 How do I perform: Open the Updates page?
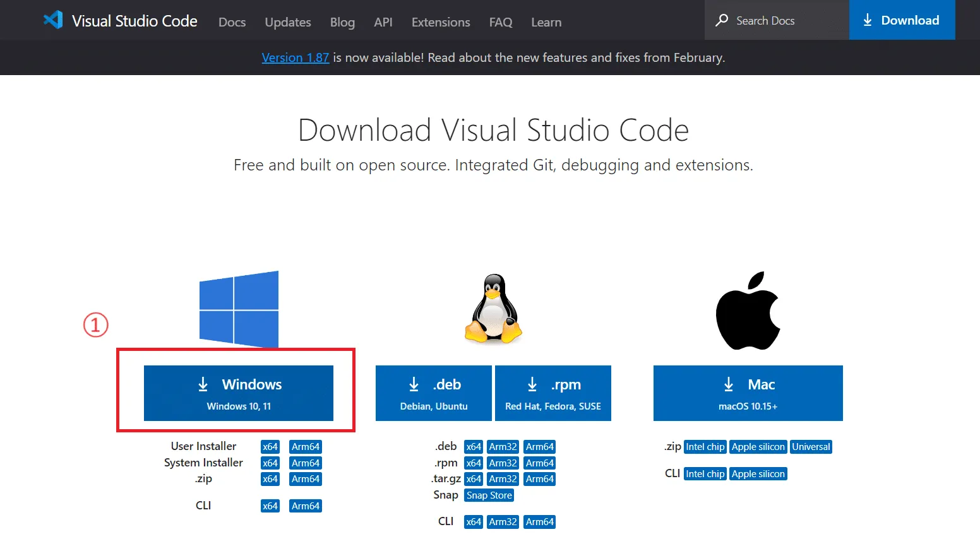point(288,22)
